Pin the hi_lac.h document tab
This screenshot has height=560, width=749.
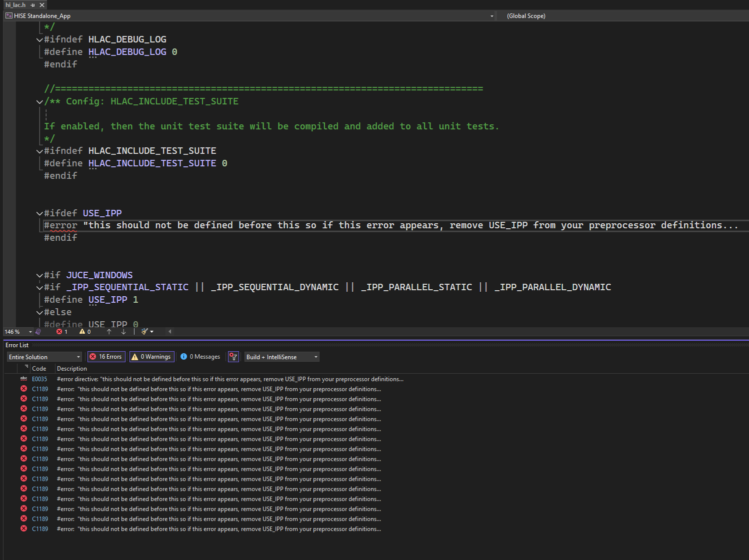pyautogui.click(x=33, y=5)
